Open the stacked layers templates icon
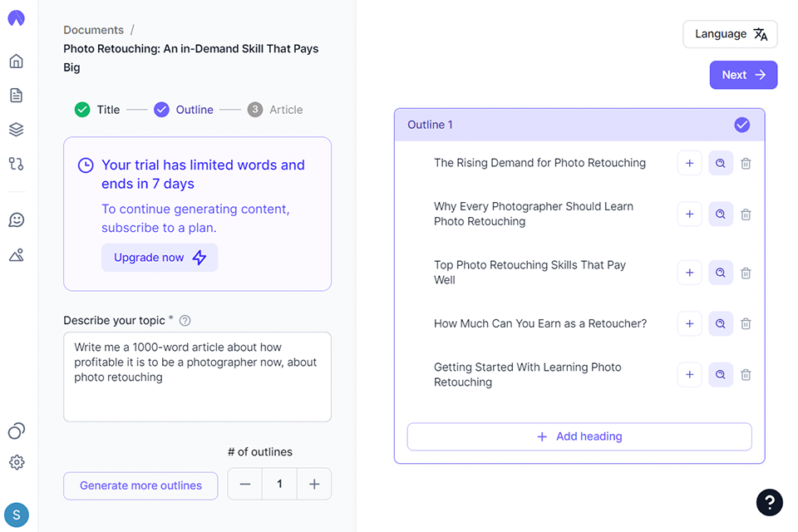Image resolution: width=798 pixels, height=532 pixels. click(x=16, y=130)
